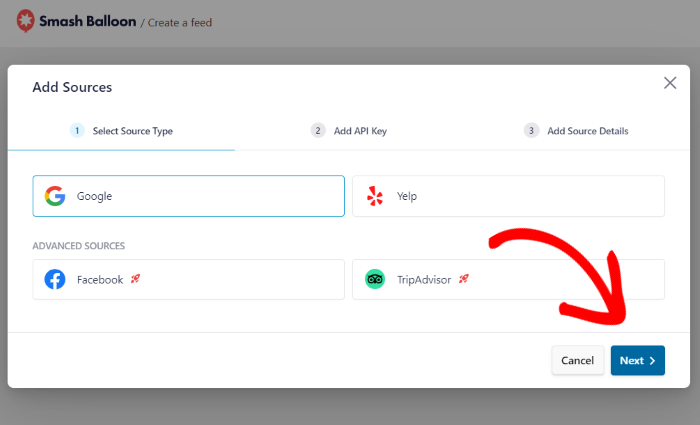Close the Add Sources dialog
Image resolution: width=700 pixels, height=425 pixels.
[670, 83]
